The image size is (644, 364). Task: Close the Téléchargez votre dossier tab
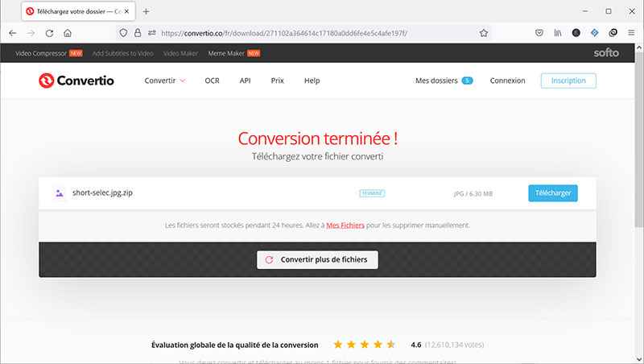click(x=127, y=11)
